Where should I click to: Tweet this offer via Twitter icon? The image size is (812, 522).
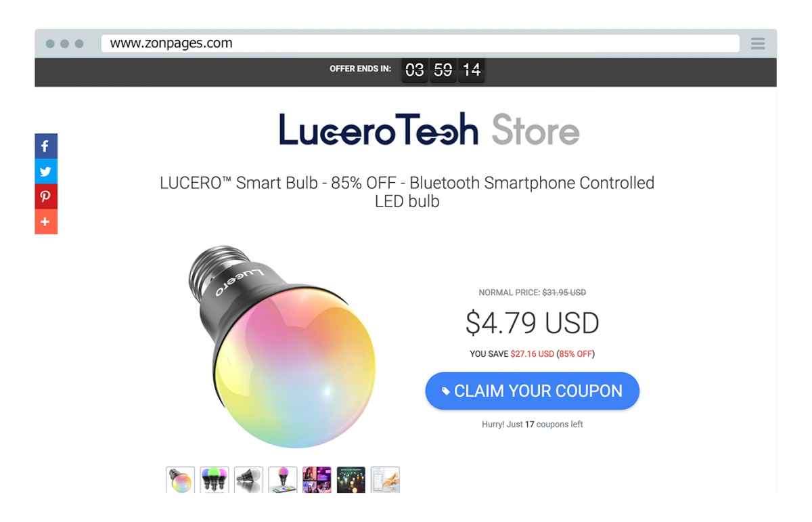pos(46,171)
